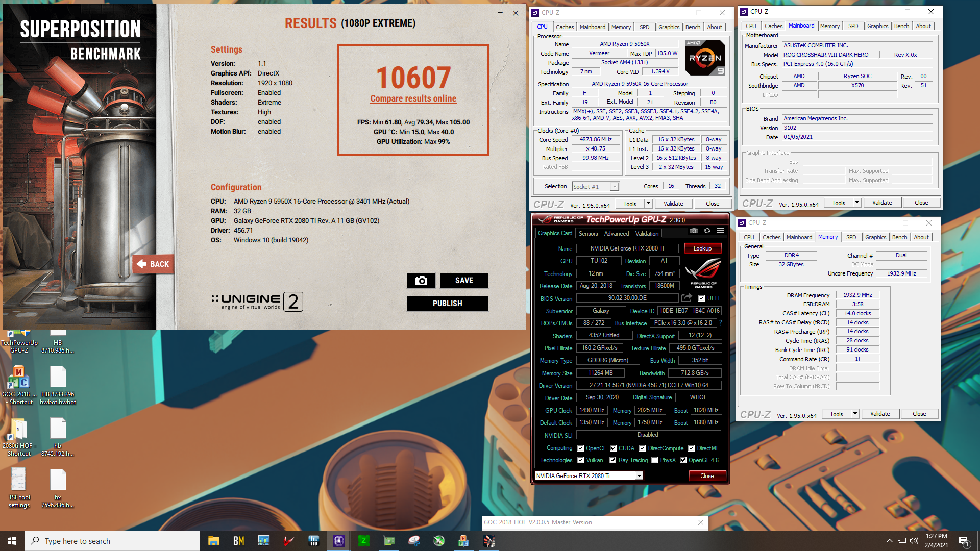Open the GPU-Z hamburger menu
The image size is (980, 551).
point(720,231)
